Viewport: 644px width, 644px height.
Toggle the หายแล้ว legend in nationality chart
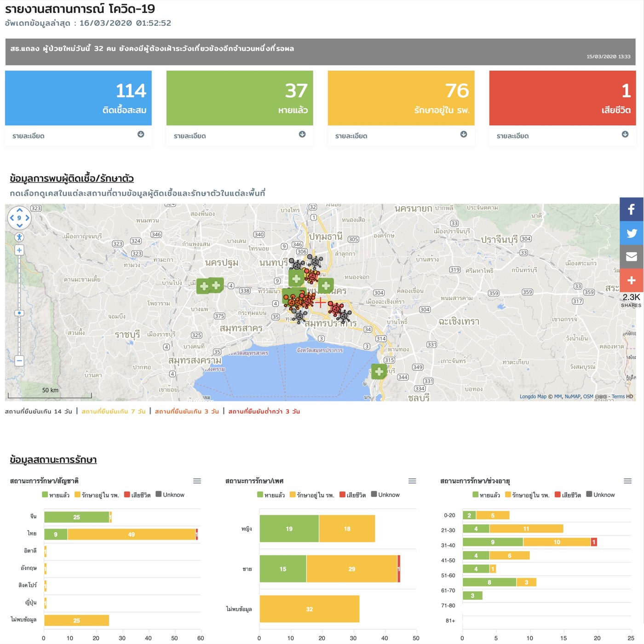point(56,495)
